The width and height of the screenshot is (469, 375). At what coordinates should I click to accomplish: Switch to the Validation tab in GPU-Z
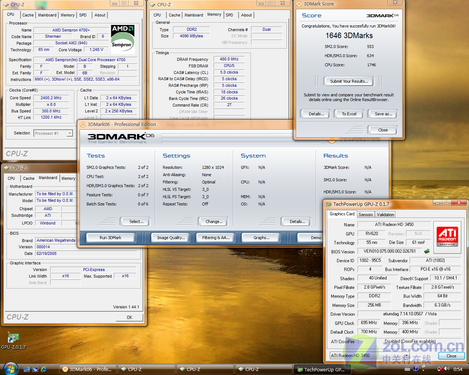386,215
